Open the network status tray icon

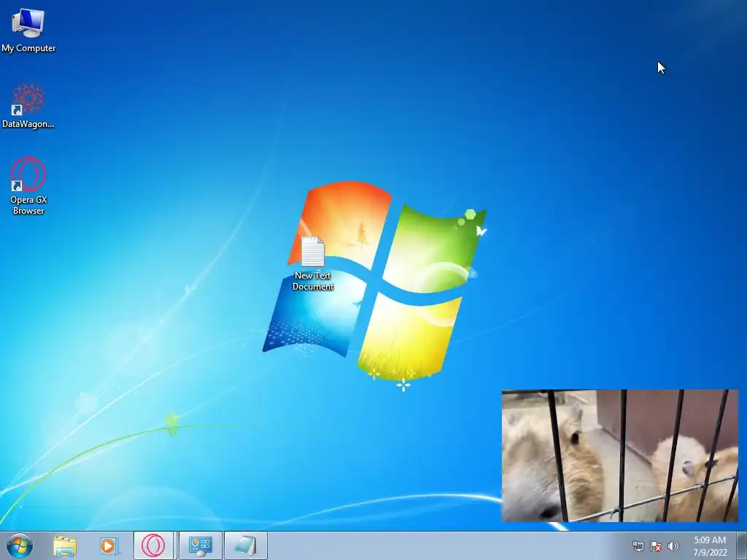(x=638, y=546)
